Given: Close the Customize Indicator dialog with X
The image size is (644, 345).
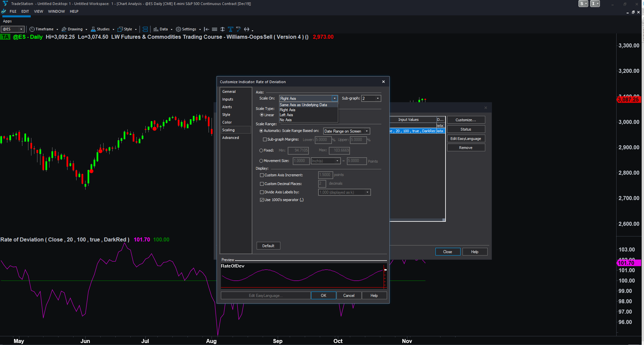Looking at the screenshot, I should (x=383, y=82).
